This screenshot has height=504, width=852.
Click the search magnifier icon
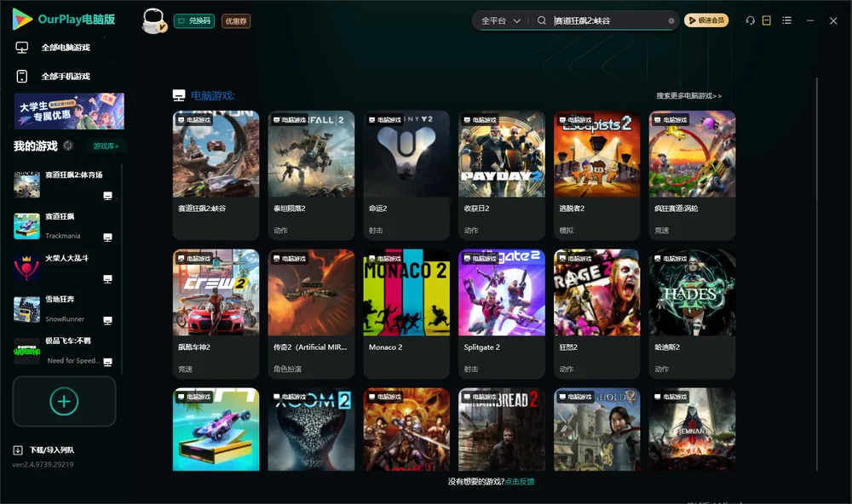[542, 20]
